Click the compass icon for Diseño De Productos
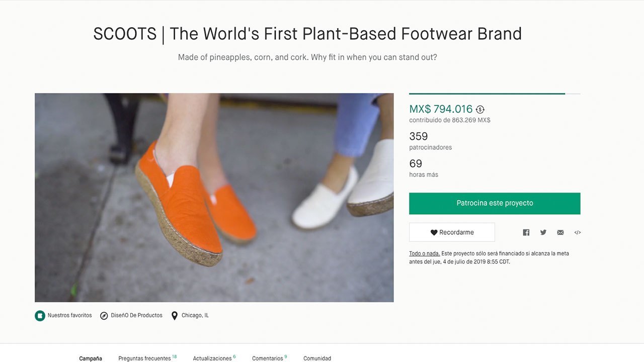The width and height of the screenshot is (644, 362). click(x=104, y=316)
